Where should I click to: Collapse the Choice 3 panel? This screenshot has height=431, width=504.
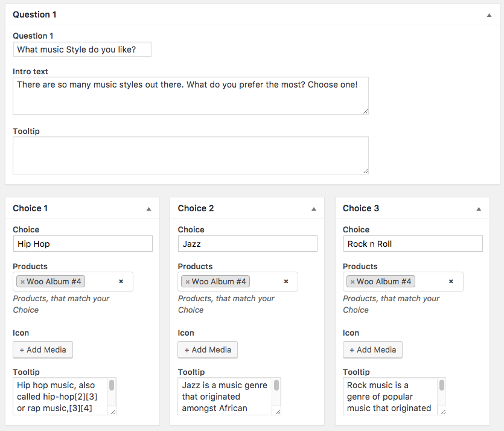pyautogui.click(x=479, y=209)
